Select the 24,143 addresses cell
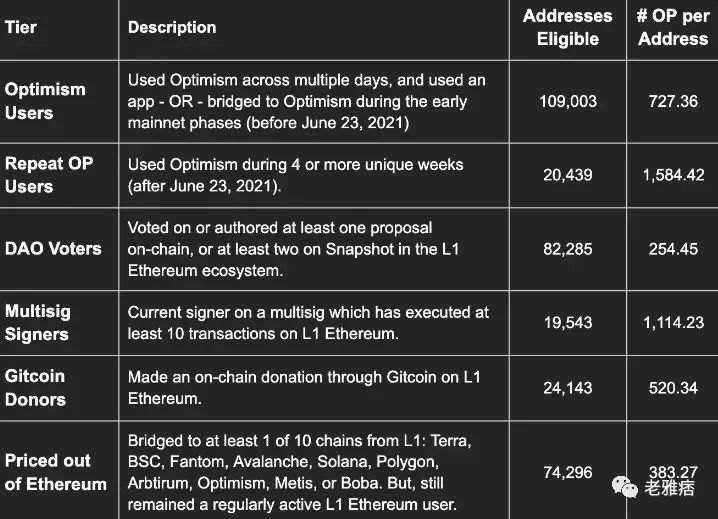Image resolution: width=718 pixels, height=519 pixels. coord(567,387)
